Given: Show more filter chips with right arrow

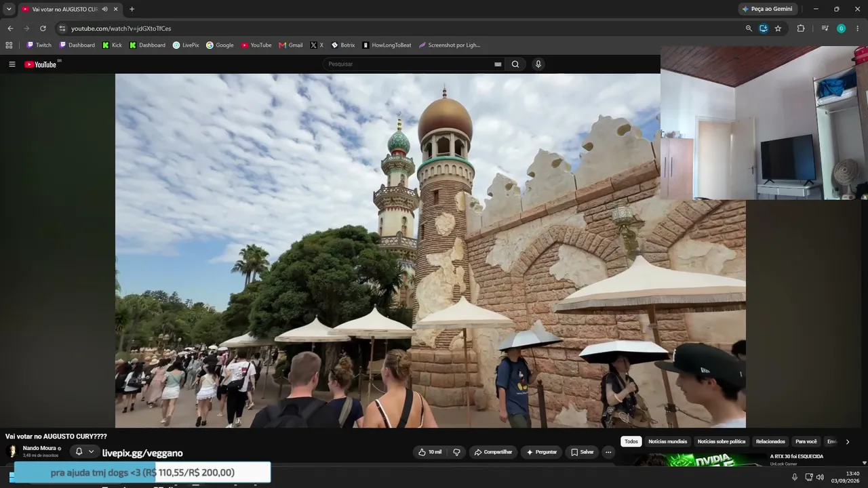Looking at the screenshot, I should (847, 442).
